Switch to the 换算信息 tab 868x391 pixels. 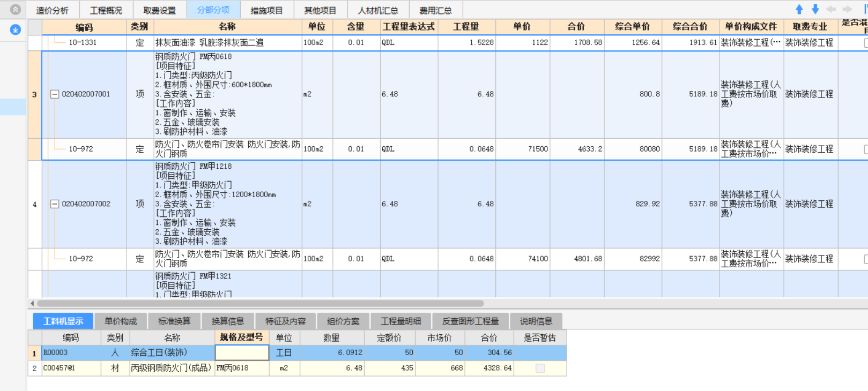[228, 321]
